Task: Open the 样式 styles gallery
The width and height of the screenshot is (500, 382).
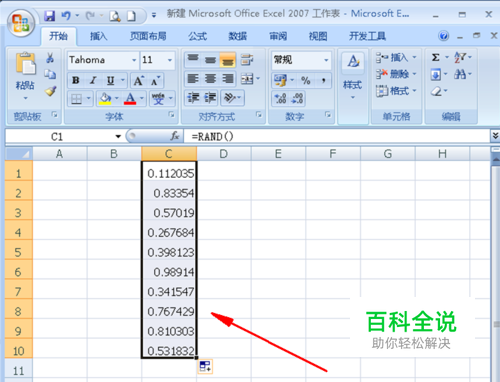Action: click(x=353, y=77)
